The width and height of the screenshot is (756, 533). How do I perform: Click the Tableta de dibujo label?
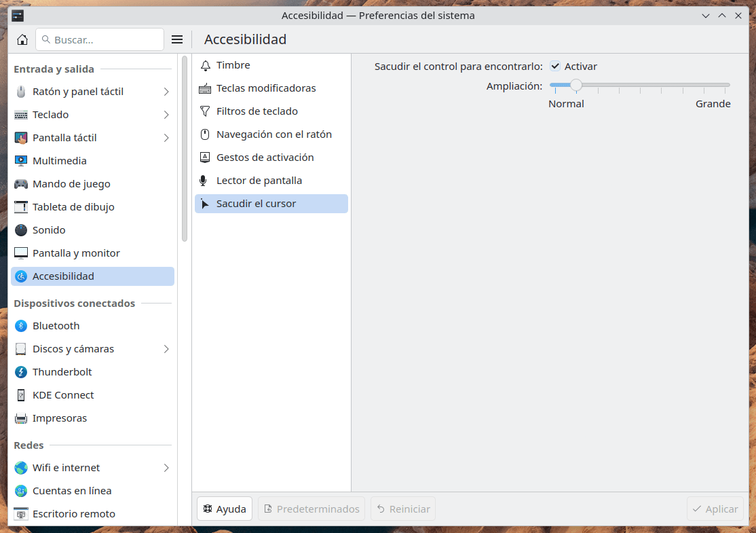[x=73, y=207]
